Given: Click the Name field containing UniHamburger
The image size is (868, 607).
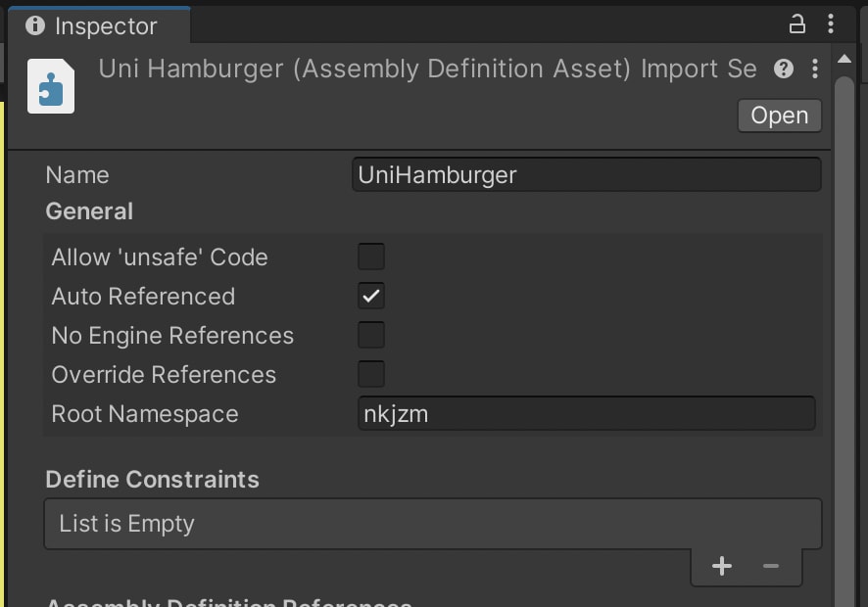Looking at the screenshot, I should 586,175.
